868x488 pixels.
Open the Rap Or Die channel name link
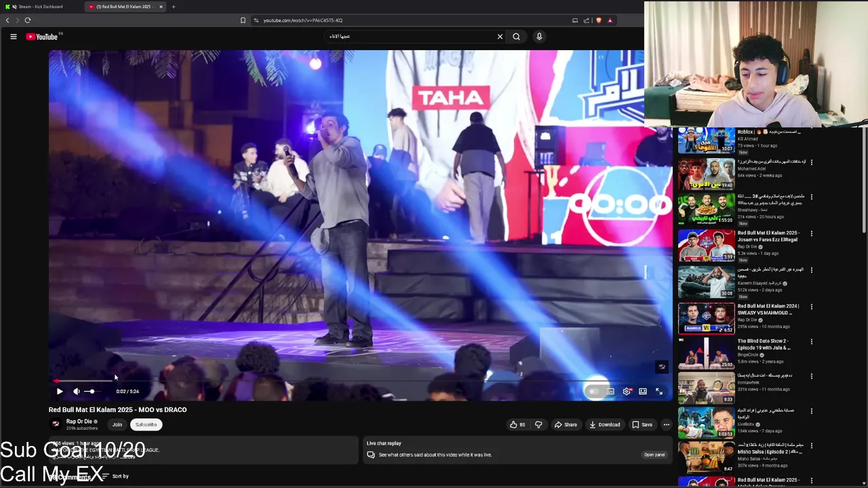(79, 422)
